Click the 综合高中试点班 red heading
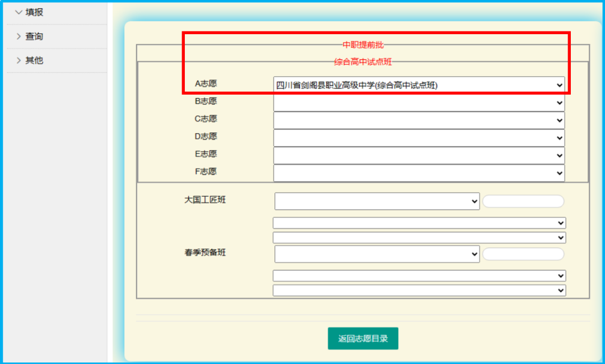 tap(363, 62)
